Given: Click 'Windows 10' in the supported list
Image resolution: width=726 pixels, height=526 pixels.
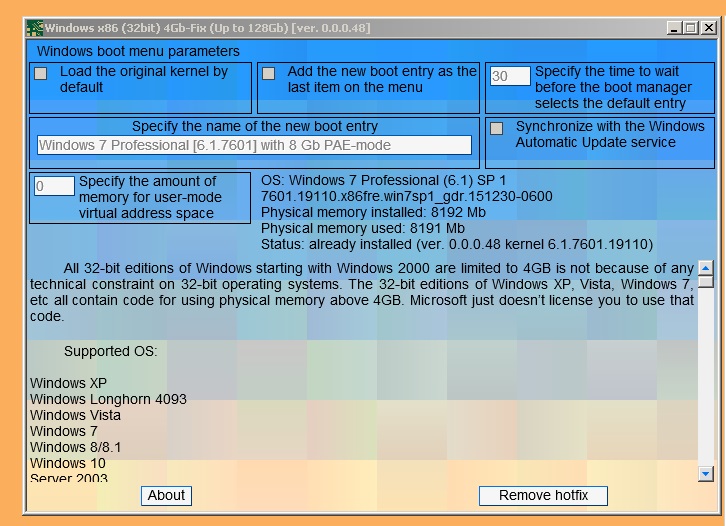Looking at the screenshot, I should pyautogui.click(x=68, y=463).
